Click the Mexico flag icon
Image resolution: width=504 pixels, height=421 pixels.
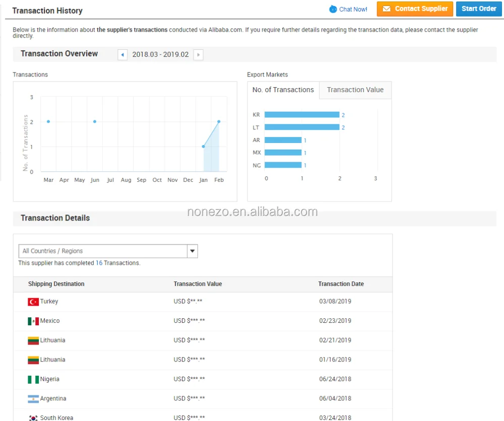click(x=33, y=321)
